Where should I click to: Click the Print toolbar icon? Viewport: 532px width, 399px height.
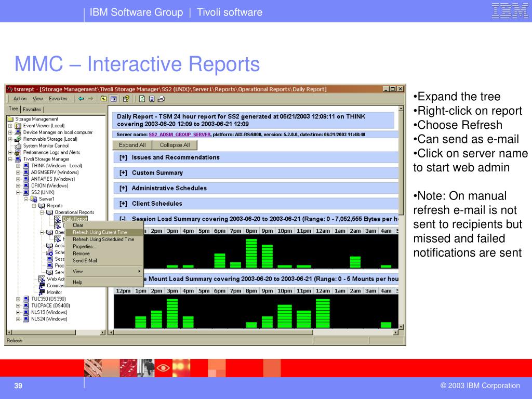(161, 99)
